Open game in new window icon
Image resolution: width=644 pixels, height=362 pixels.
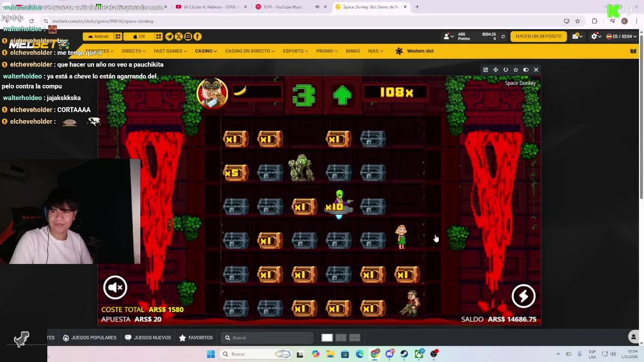[486, 70]
